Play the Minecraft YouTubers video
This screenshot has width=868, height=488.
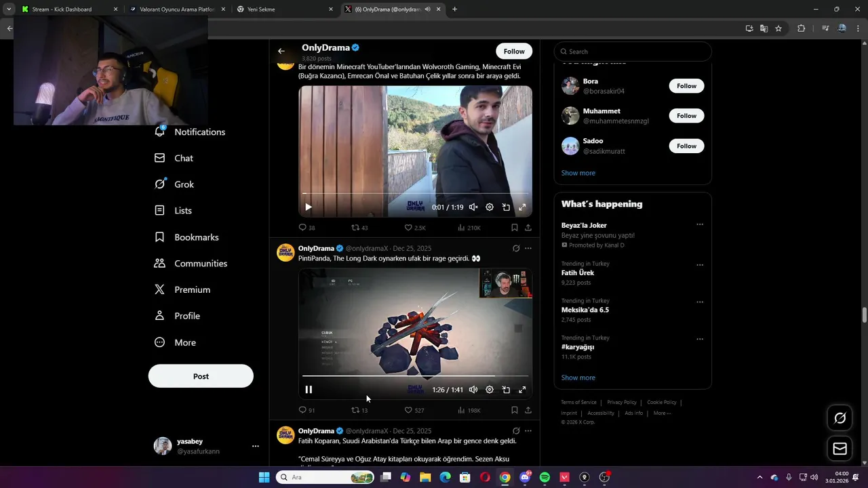point(309,207)
